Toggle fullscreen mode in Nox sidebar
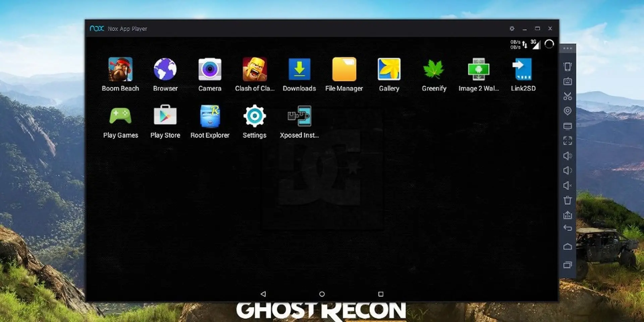This screenshot has height=322, width=644. pyautogui.click(x=568, y=141)
